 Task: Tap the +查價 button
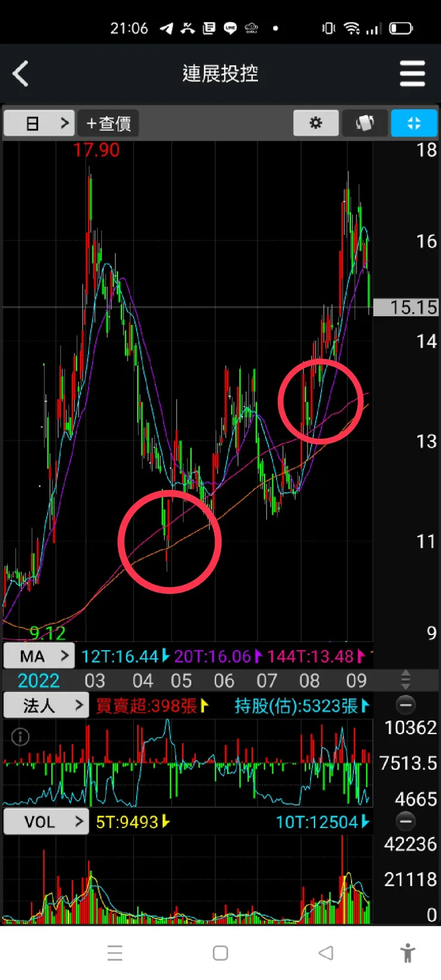click(108, 123)
